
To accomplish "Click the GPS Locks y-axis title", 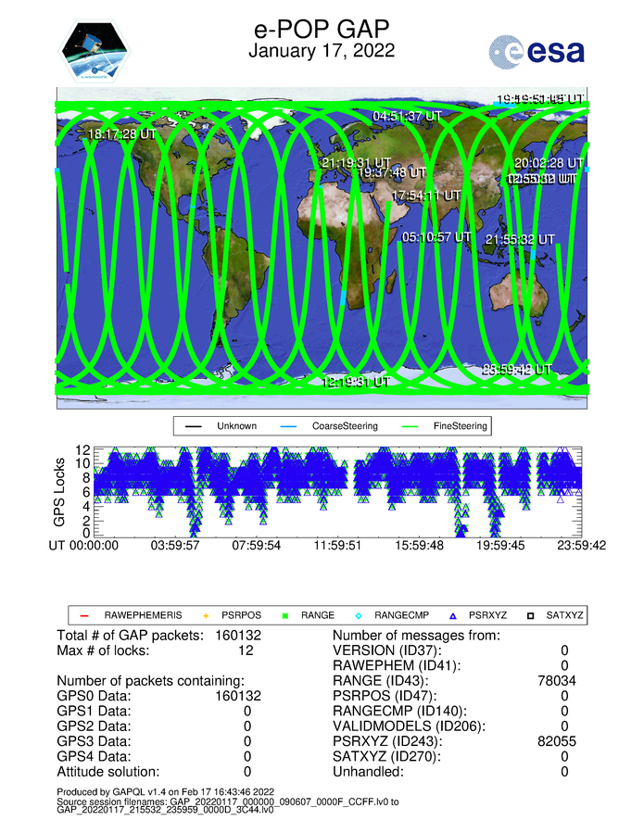I will 60,492.
